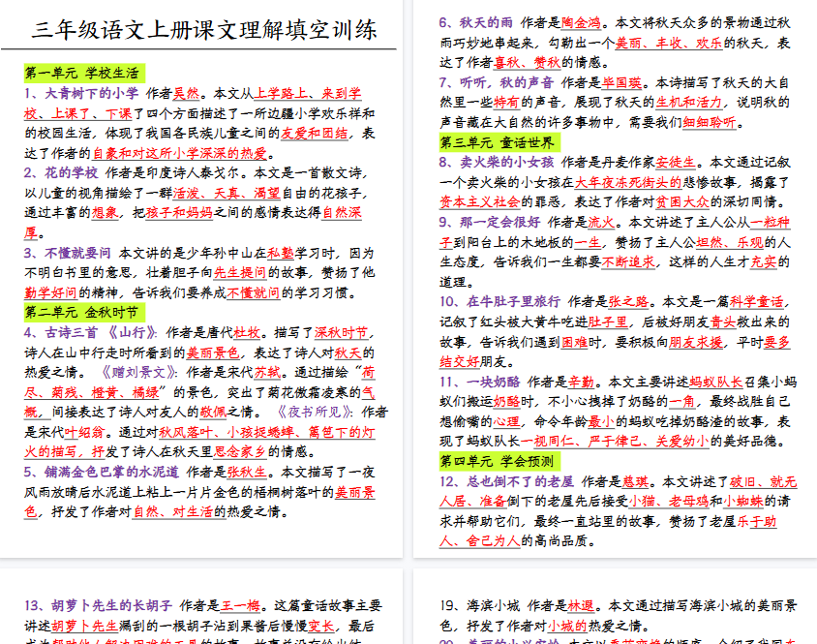817x644 pixels.
Task: Click the lesson title 不懂就要问
Action: (77, 253)
